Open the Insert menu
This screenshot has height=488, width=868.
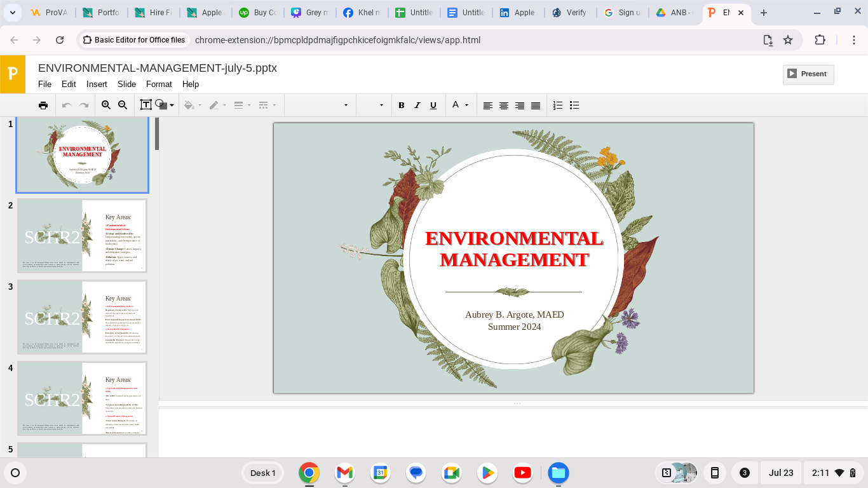pyautogui.click(x=97, y=84)
